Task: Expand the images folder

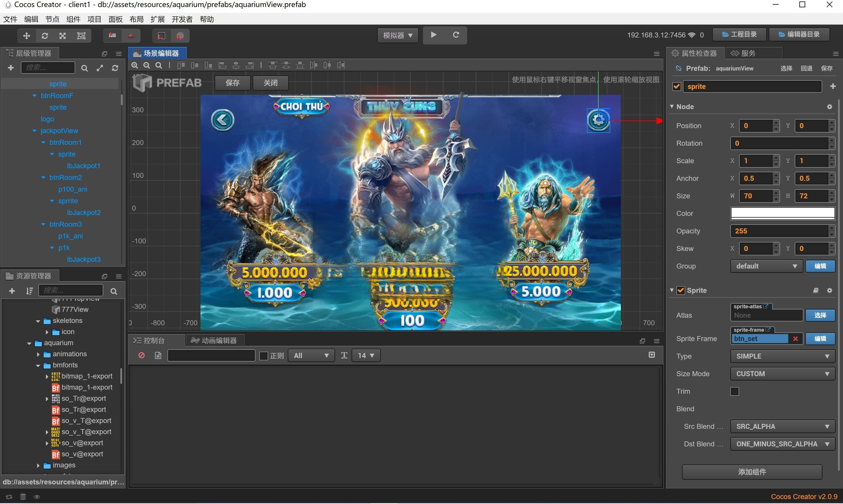Action: click(38, 466)
